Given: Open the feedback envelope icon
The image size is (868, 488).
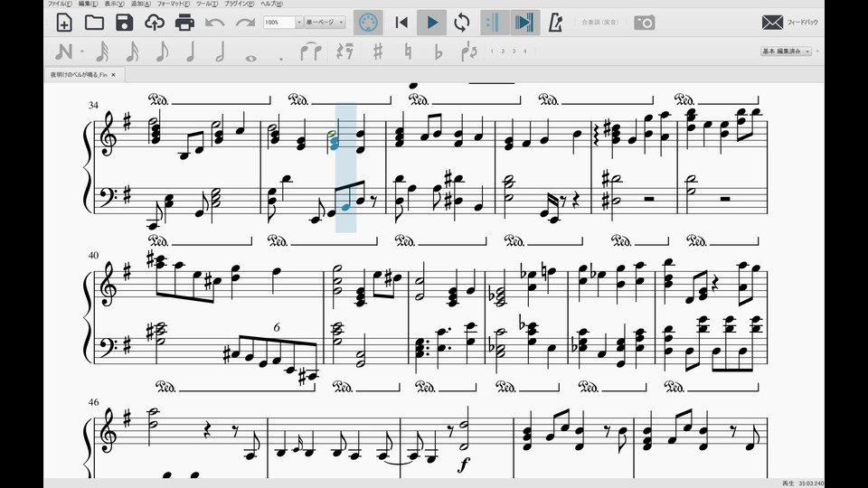Looking at the screenshot, I should tap(772, 23).
